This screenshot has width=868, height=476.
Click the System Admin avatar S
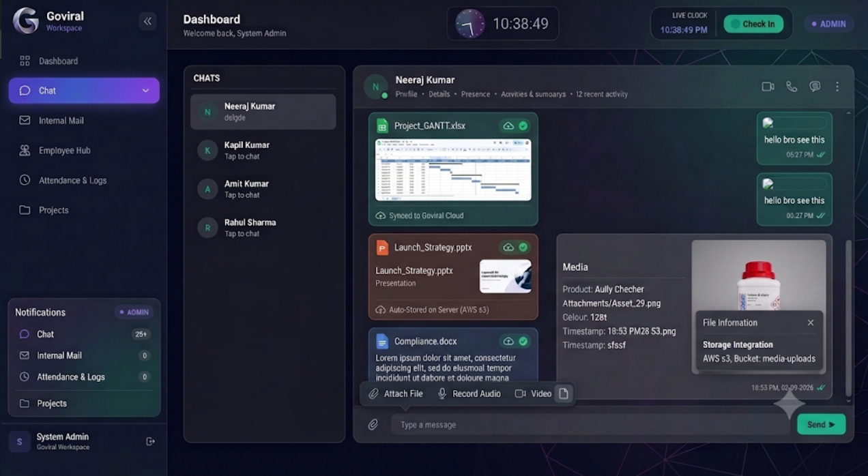[19, 442]
